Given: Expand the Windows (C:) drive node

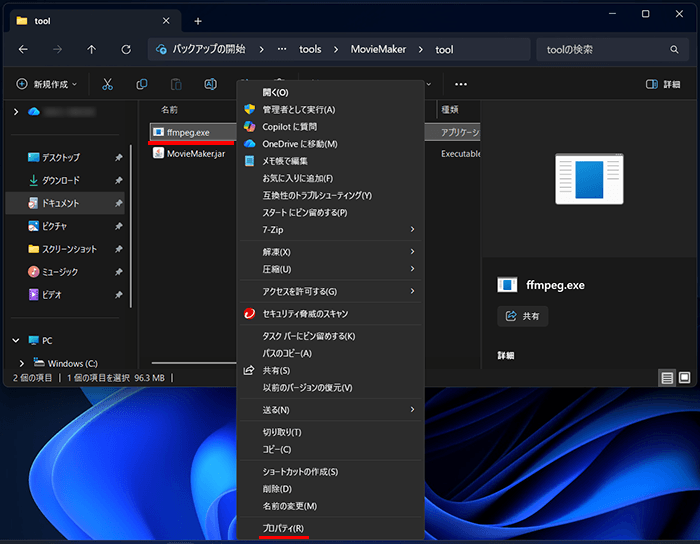Looking at the screenshot, I should point(22,363).
